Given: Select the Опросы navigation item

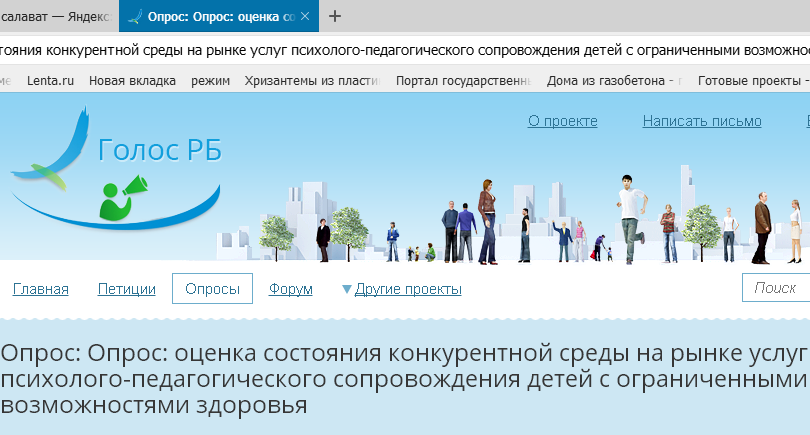Looking at the screenshot, I should tap(212, 289).
